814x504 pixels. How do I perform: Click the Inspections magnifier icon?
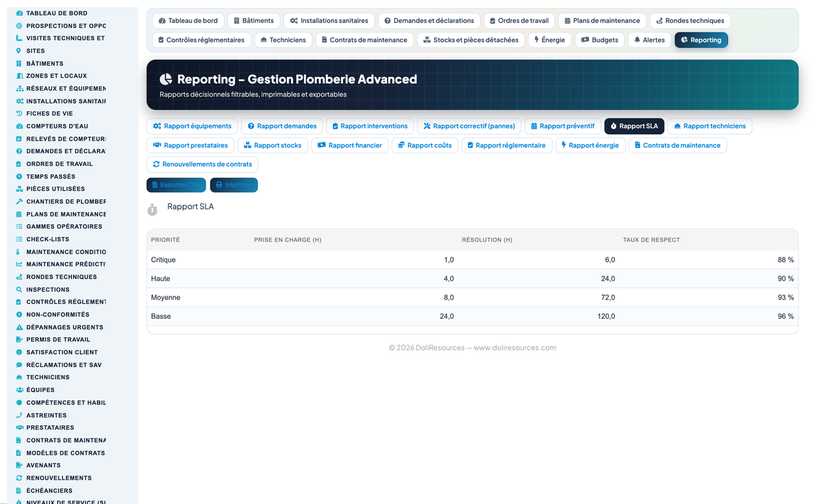click(x=19, y=290)
